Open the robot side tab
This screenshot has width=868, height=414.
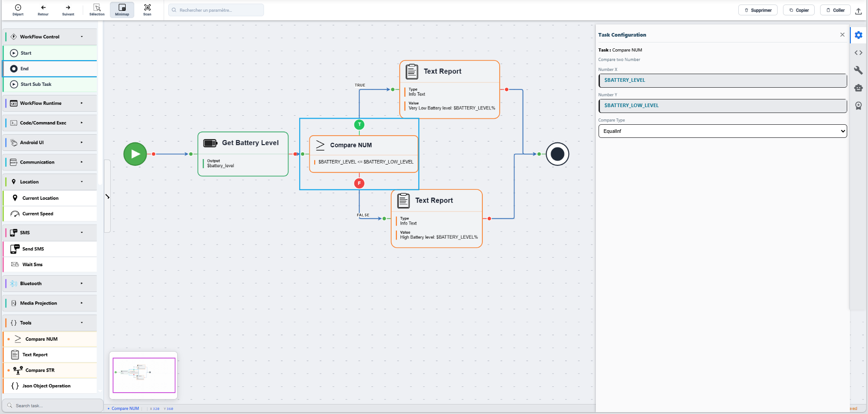click(859, 88)
